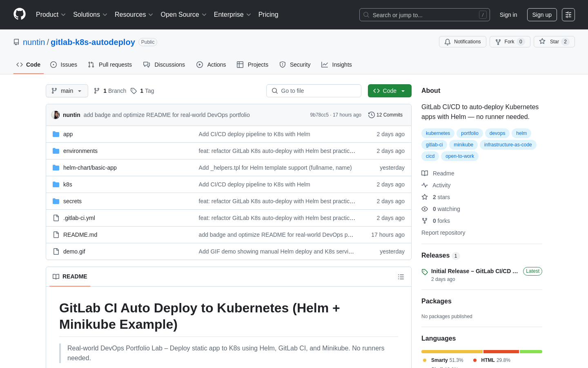Screen dimensions: 588x368
Task: Switch to the Actions tab
Action: [x=211, y=65]
